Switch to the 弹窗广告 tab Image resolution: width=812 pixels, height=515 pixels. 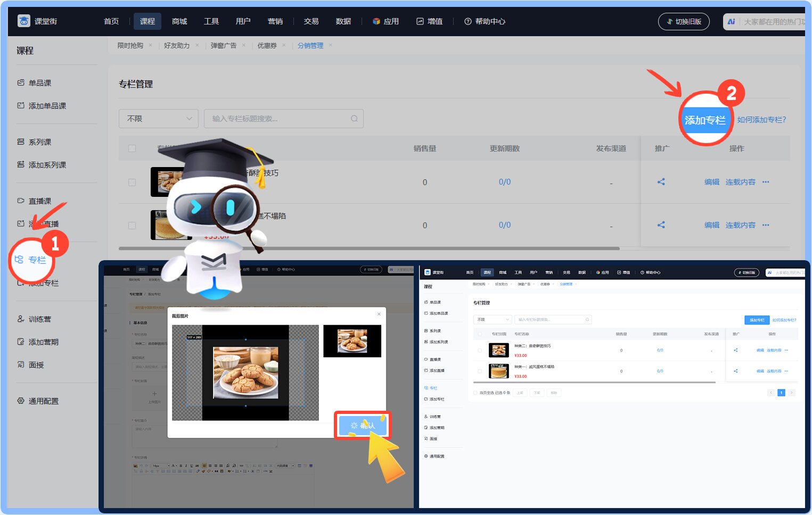[224, 45]
